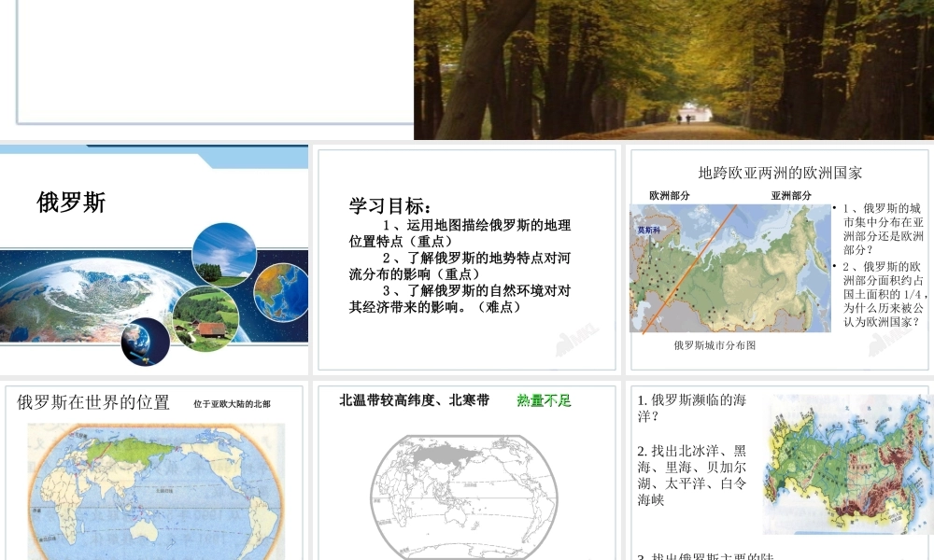This screenshot has width=934, height=560.
Task: Click the farmhouse meadow circular image
Action: [x=205, y=317]
